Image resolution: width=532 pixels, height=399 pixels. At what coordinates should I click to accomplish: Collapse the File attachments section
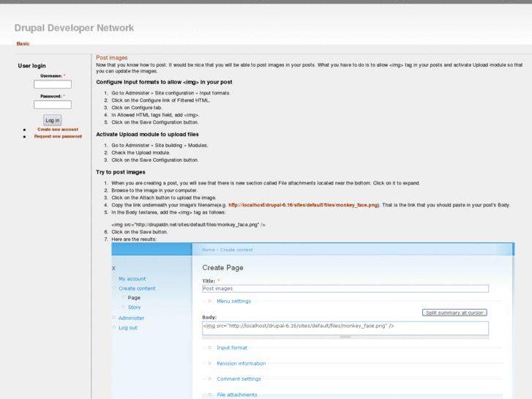237,395
